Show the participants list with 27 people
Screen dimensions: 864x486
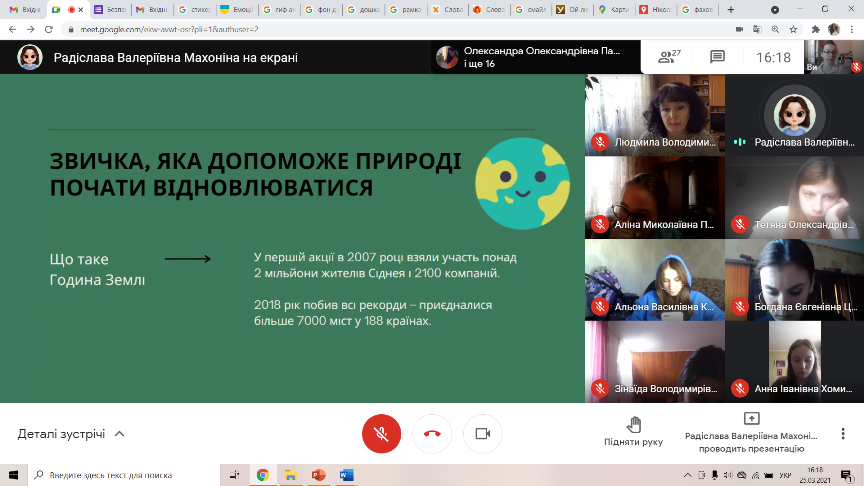669,58
